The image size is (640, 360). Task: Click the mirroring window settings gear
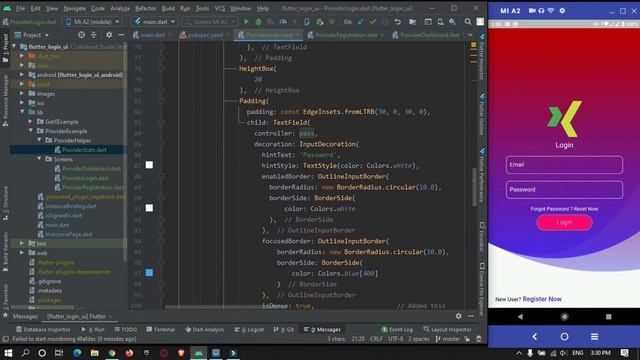(x=562, y=11)
